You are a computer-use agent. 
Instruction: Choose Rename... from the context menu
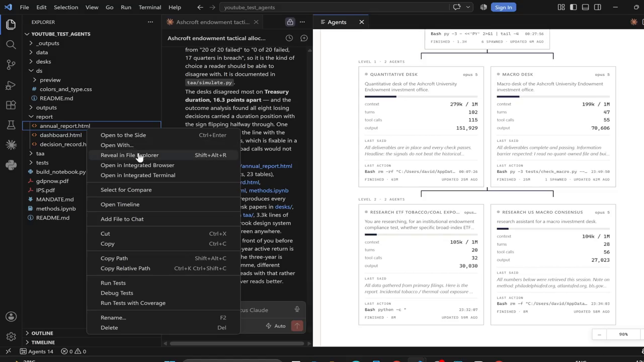164,317
